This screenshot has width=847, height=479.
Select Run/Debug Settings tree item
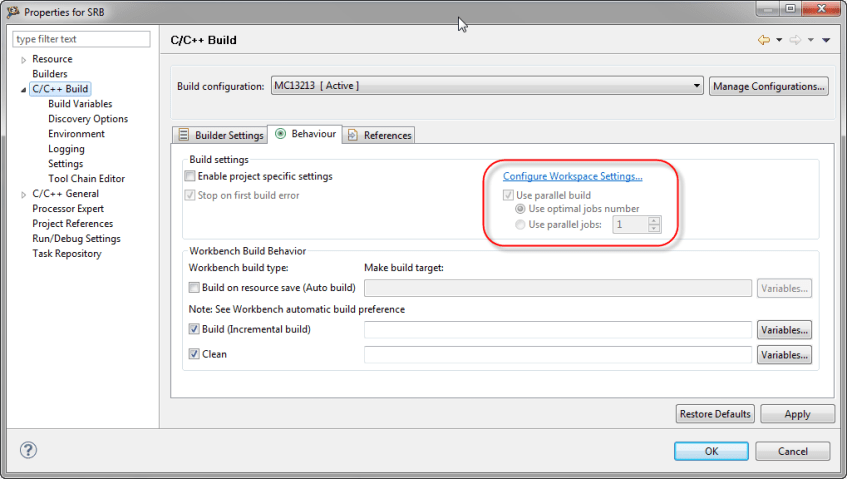tap(76, 239)
